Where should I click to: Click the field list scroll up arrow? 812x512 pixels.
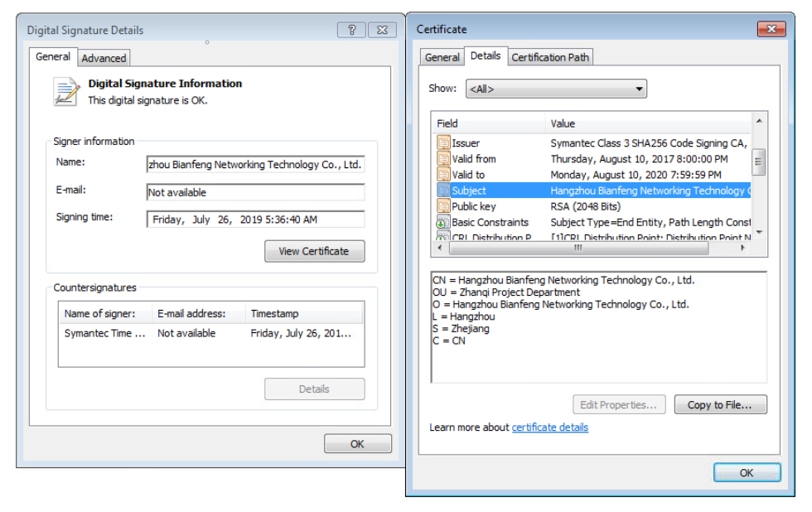pyautogui.click(x=759, y=121)
